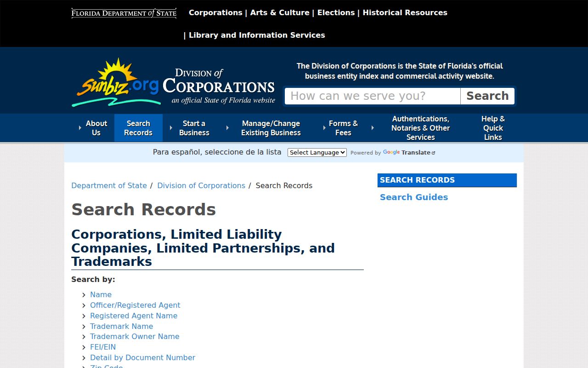The image size is (588, 368).
Task: Open the Historical Resources link
Action: point(405,12)
